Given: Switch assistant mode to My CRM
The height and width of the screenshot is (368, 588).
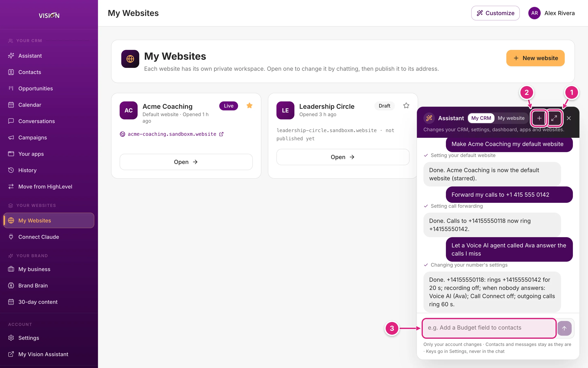Looking at the screenshot, I should [481, 118].
